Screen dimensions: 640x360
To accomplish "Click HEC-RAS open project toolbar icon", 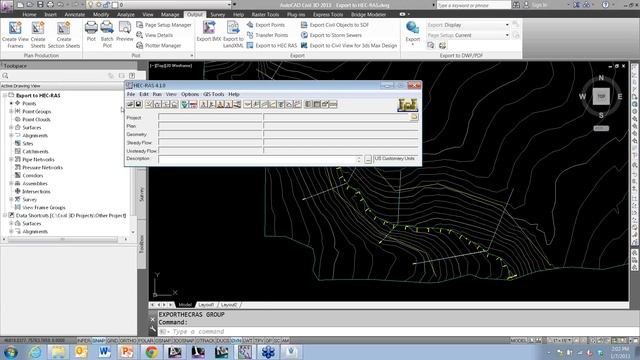I will click(130, 104).
